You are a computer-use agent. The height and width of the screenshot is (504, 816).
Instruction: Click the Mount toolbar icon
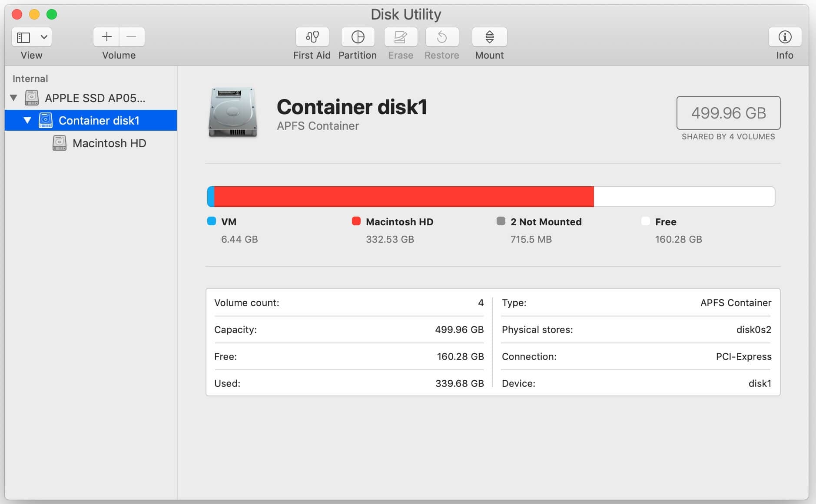click(489, 37)
